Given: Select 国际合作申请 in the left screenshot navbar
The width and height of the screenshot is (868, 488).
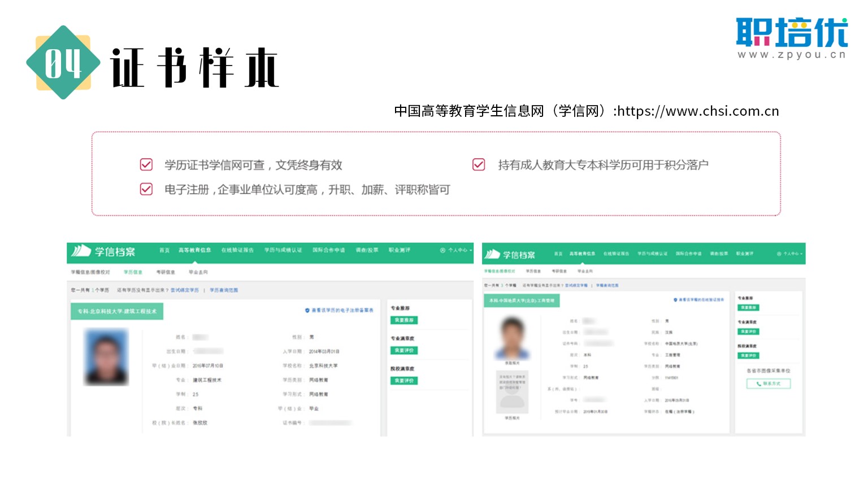Looking at the screenshot, I should pos(329,250).
